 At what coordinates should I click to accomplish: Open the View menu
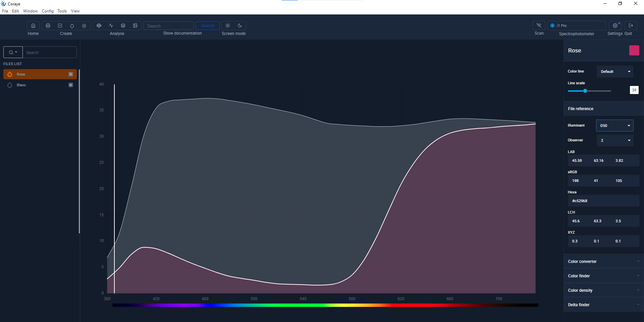75,11
